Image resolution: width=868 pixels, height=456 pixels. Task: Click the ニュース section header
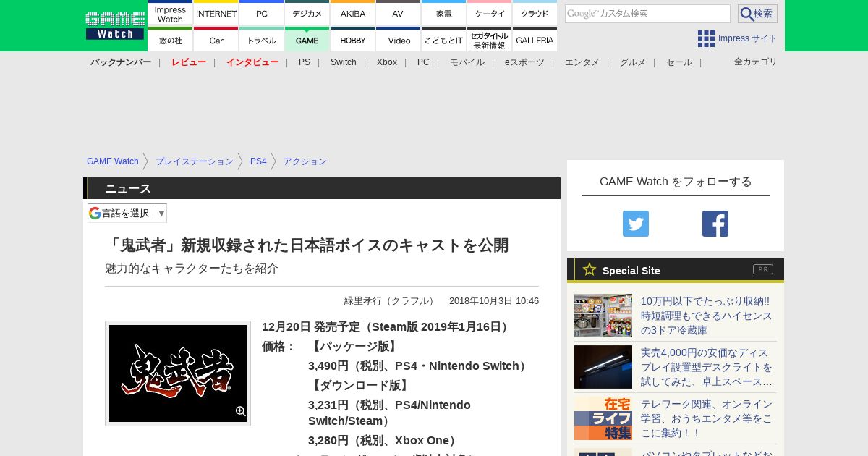point(322,188)
